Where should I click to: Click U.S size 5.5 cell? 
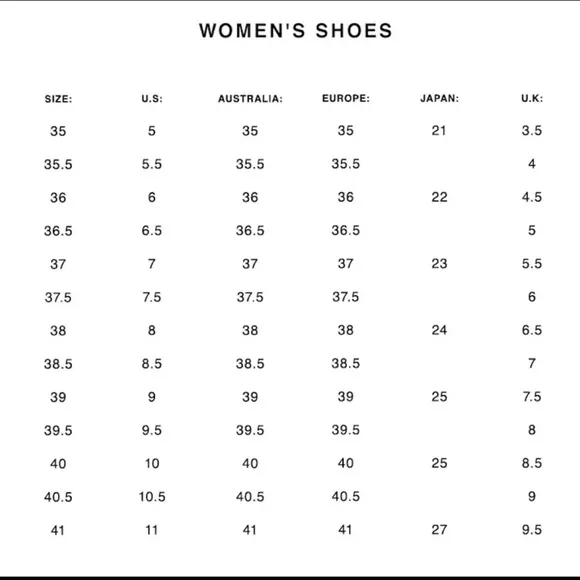pyautogui.click(x=152, y=164)
